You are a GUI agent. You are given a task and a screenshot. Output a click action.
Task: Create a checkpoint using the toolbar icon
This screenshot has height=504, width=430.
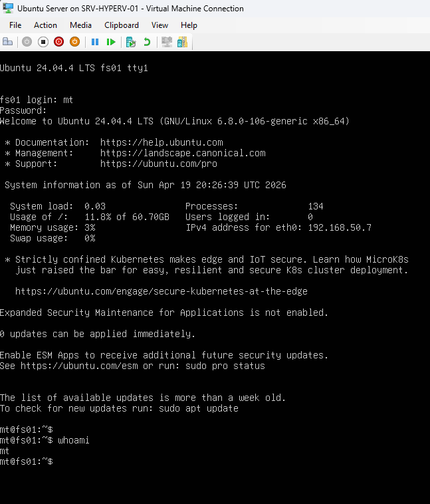click(x=131, y=42)
